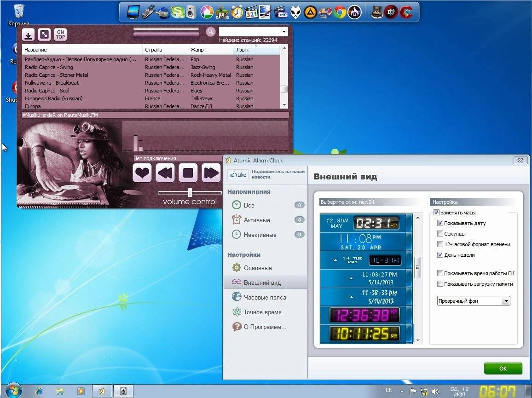Screen dimensions: 532x398
Task: Select station Euronews Radio (Russian)
Action: pyautogui.click(x=151, y=98)
